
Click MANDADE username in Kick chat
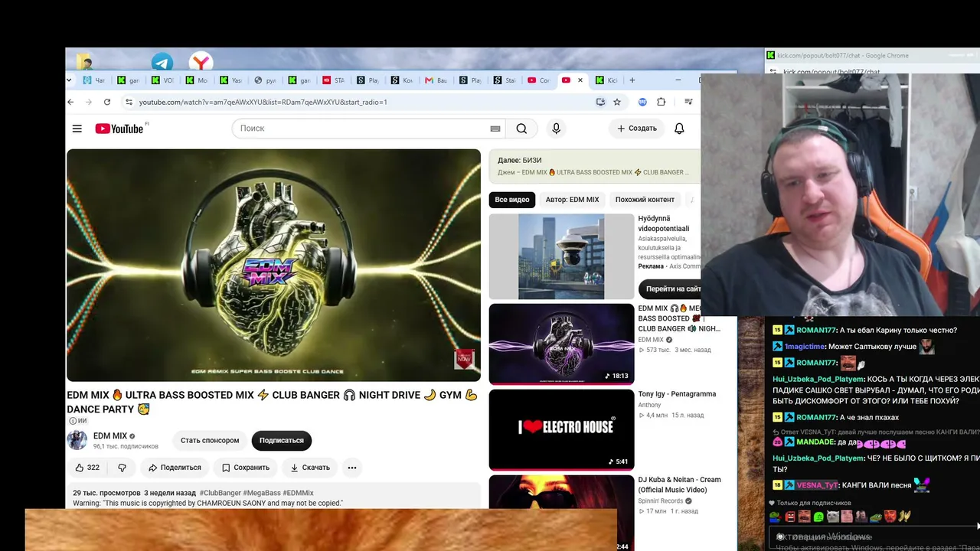coord(815,442)
